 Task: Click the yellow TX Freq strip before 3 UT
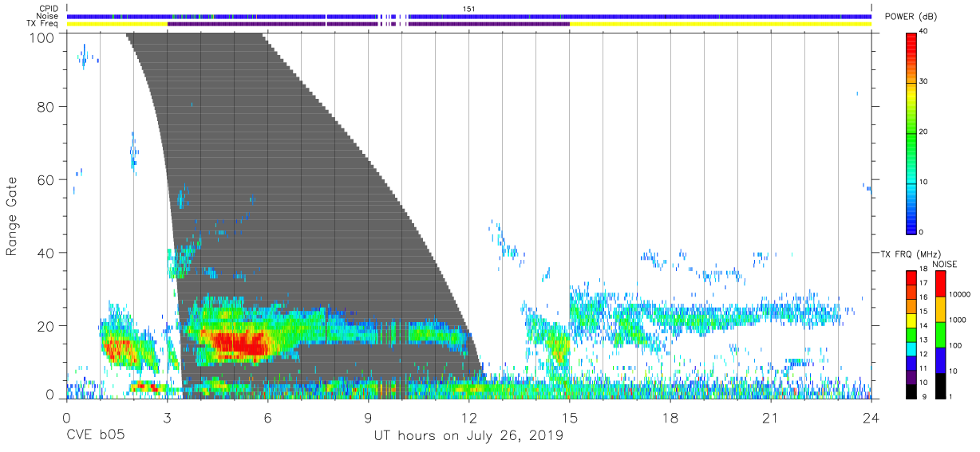click(x=117, y=24)
